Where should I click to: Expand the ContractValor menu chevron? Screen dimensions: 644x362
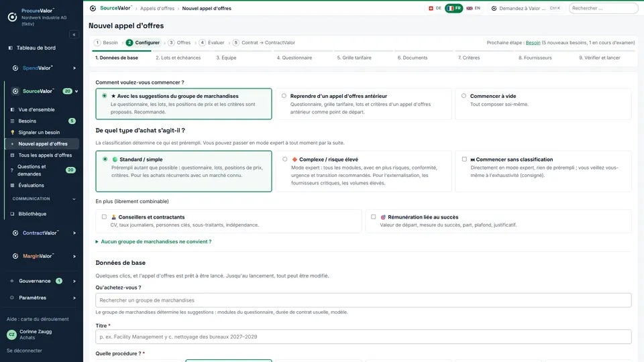pyautogui.click(x=74, y=233)
